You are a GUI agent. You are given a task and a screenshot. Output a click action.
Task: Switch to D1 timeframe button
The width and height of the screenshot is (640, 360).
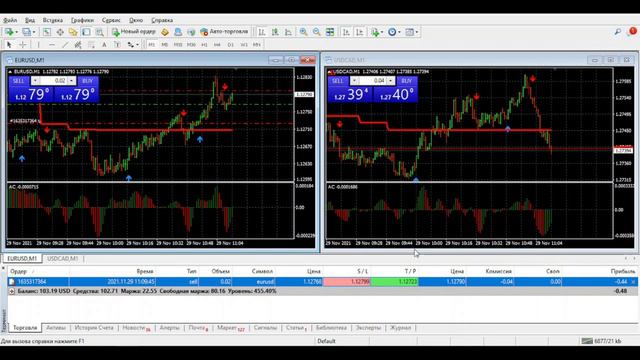pyautogui.click(x=231, y=44)
